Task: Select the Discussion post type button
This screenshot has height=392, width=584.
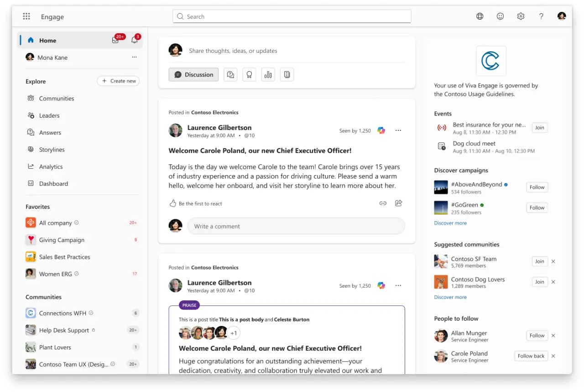Action: coord(193,75)
